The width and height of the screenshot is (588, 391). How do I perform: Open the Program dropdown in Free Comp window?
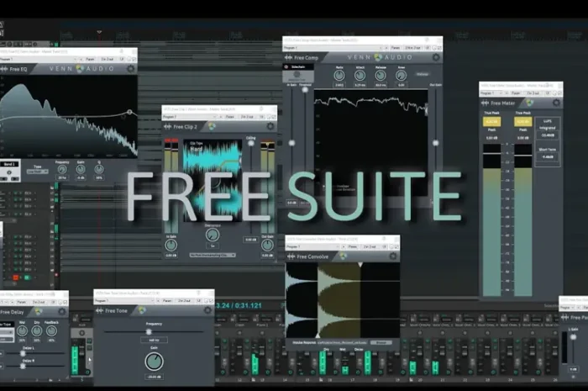(x=323, y=47)
